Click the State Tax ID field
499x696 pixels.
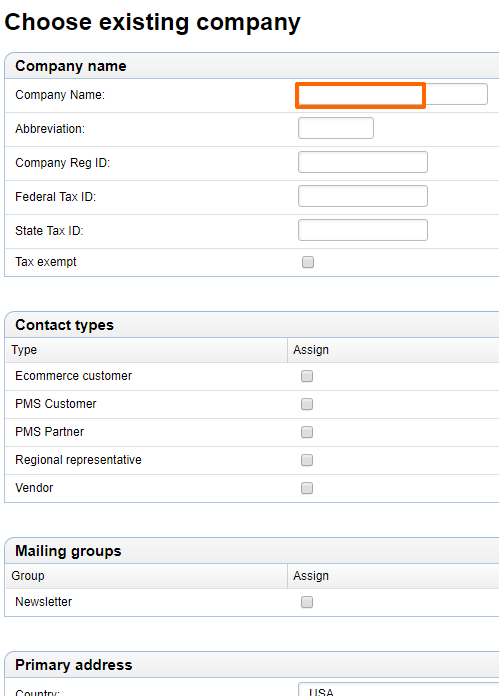(x=363, y=230)
